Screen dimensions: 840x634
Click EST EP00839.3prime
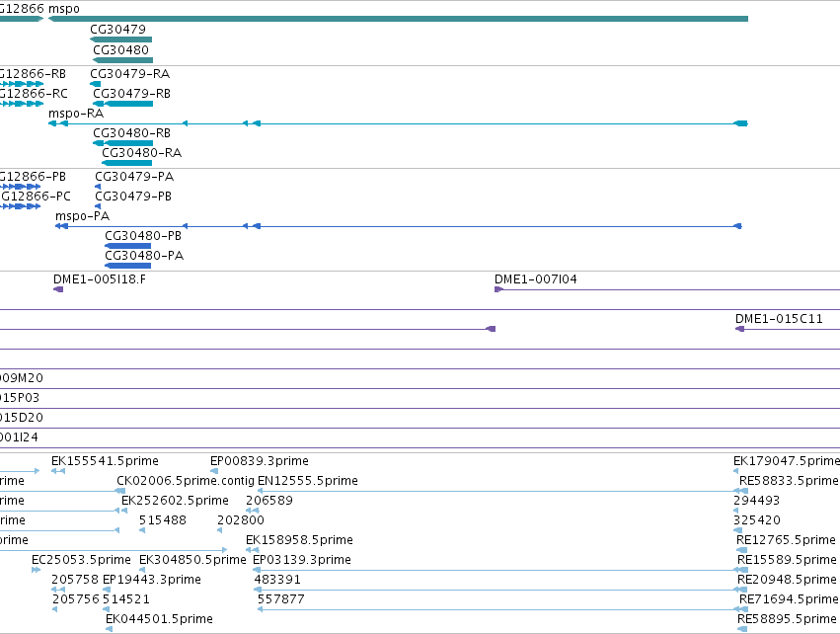pos(260,461)
